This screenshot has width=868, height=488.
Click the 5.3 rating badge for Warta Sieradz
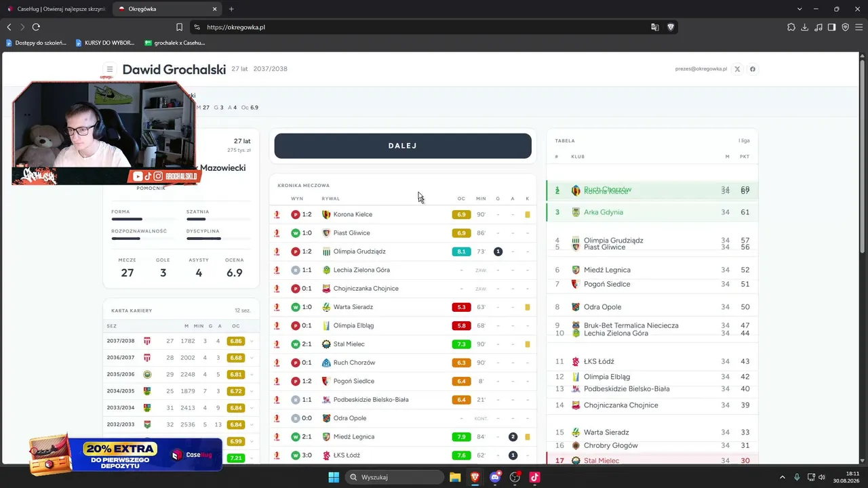tap(461, 307)
